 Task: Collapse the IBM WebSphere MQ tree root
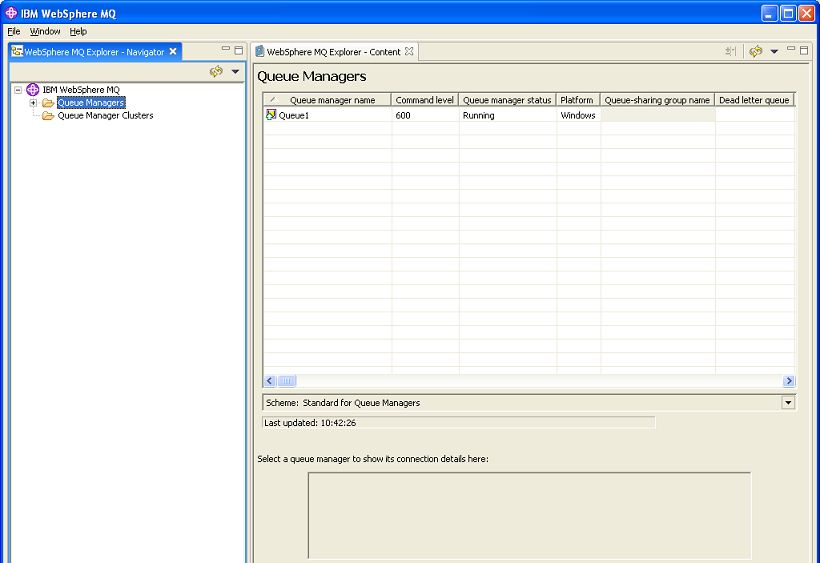[18, 90]
